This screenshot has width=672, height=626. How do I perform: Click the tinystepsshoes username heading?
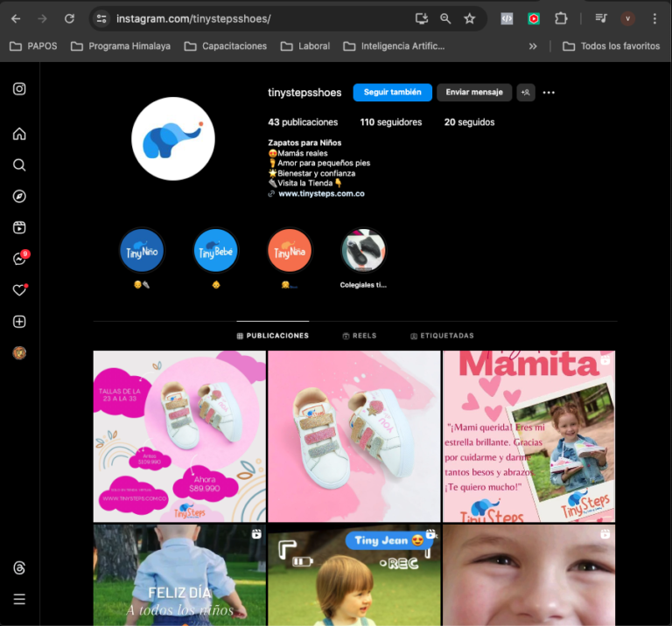point(304,93)
